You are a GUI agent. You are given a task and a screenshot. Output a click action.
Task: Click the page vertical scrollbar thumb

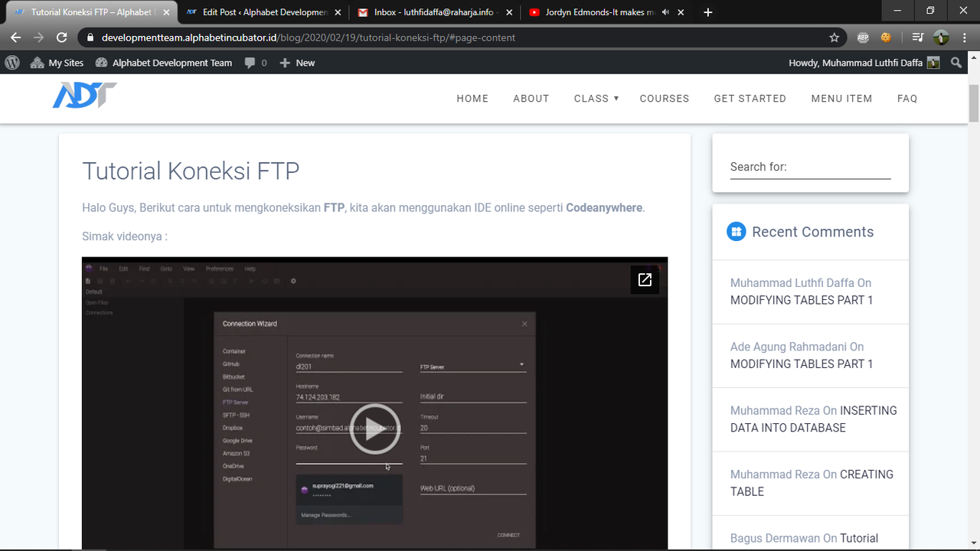pos(974,103)
